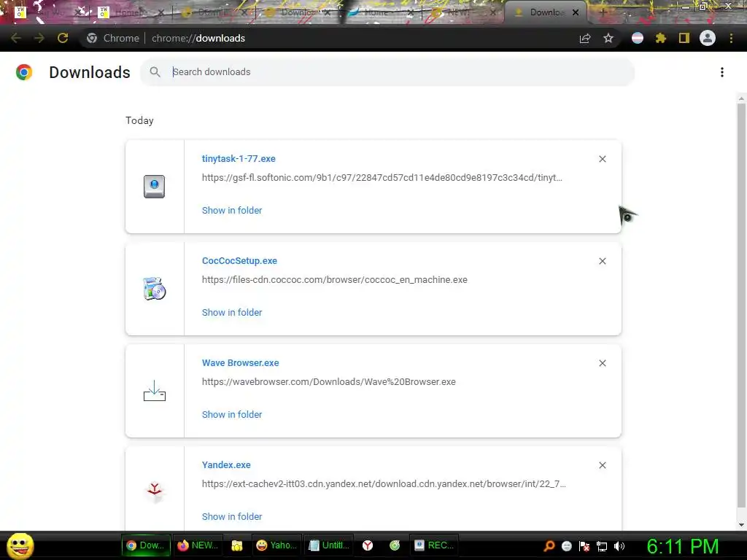Viewport: 747px width, 560px height.
Task: Show tinytask-1-77.exe in folder
Action: click(232, 211)
